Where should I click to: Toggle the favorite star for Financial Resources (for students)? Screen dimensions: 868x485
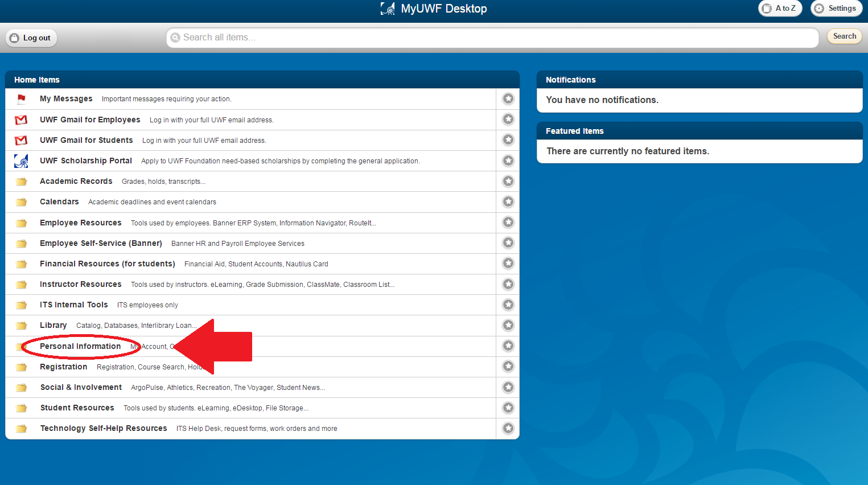(508, 263)
